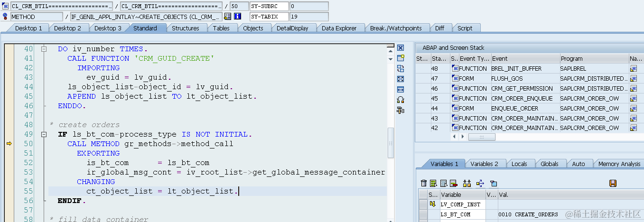Open the Structures tab
Viewport: 644px width, 222px height.
point(185,28)
